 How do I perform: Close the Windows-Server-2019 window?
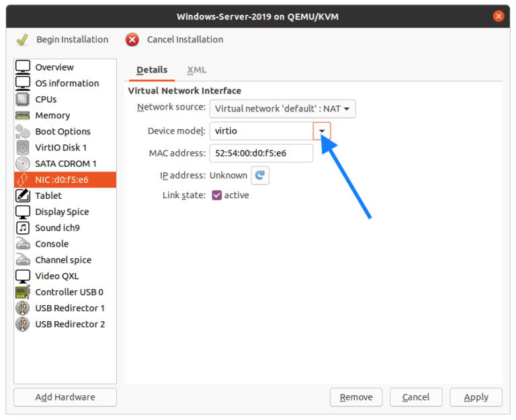(499, 16)
